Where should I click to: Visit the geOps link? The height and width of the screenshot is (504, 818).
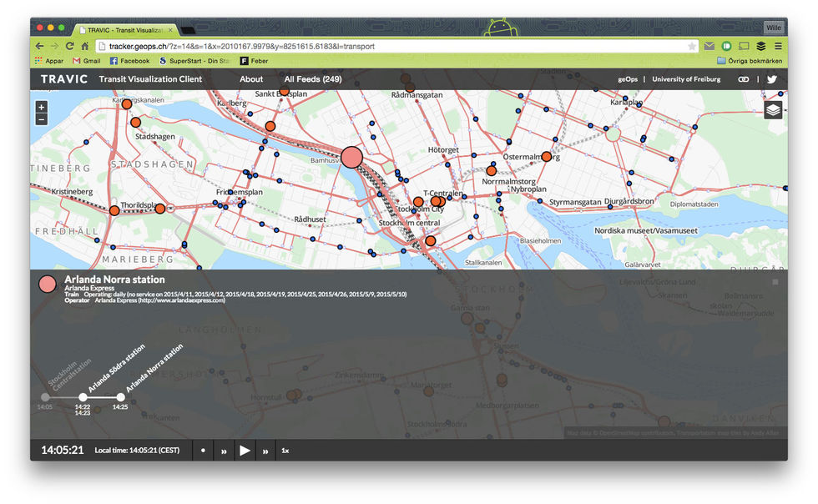[x=628, y=79]
